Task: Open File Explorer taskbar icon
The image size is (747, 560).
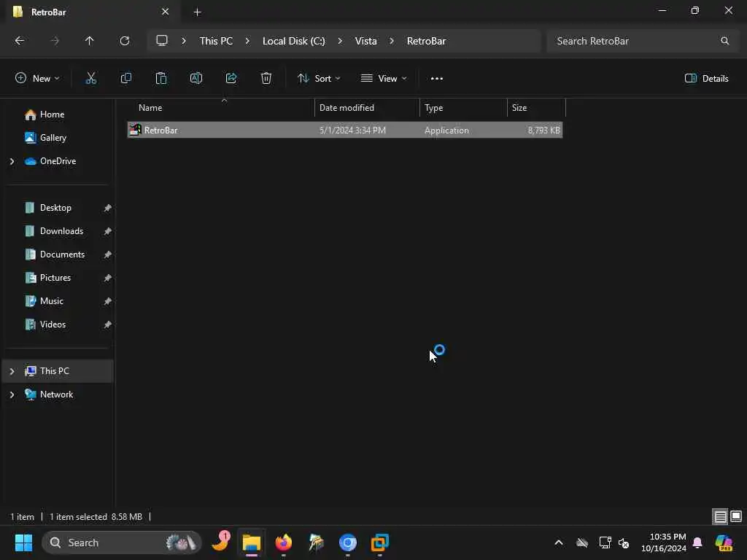Action: point(252,542)
